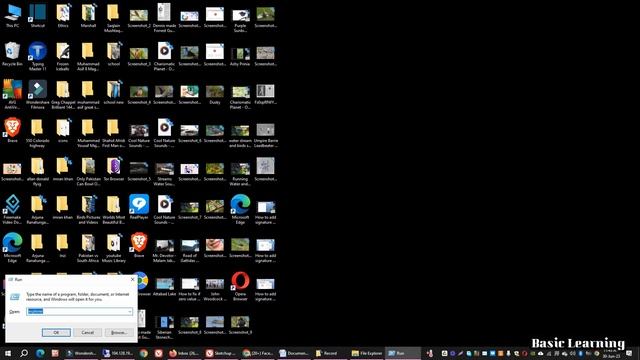Open taskbar Search icon

(x=24, y=353)
